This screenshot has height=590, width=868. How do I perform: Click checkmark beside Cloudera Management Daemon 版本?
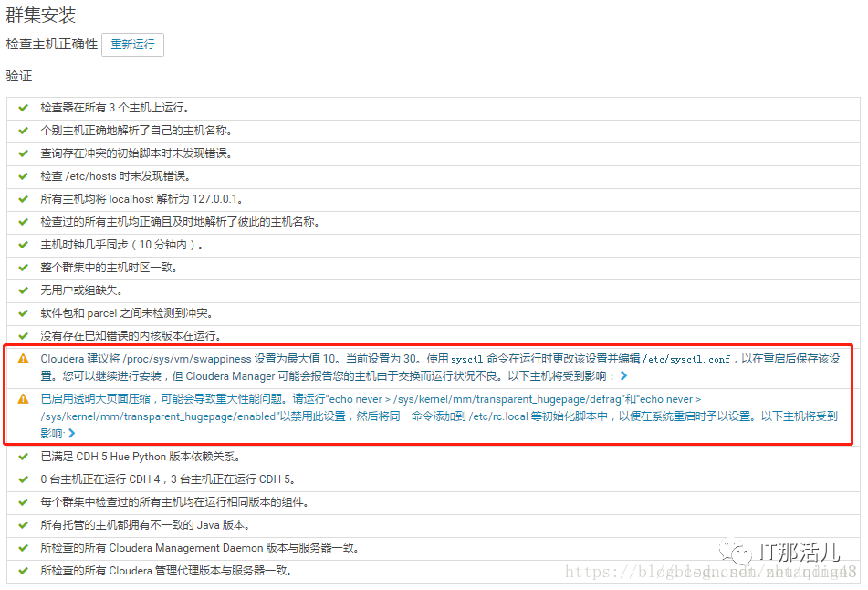23,548
